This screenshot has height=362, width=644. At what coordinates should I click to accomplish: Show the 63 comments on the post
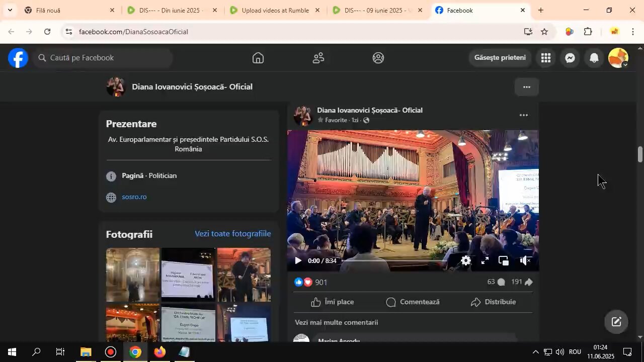(496, 282)
